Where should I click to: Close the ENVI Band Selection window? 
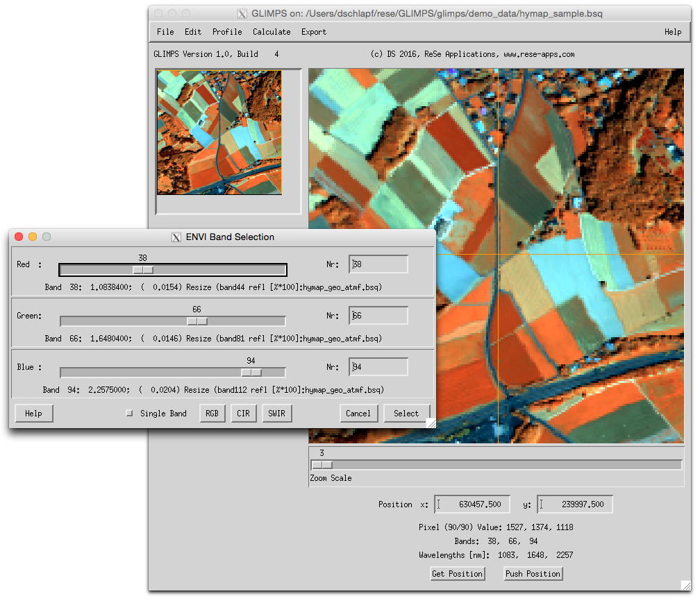click(x=19, y=237)
